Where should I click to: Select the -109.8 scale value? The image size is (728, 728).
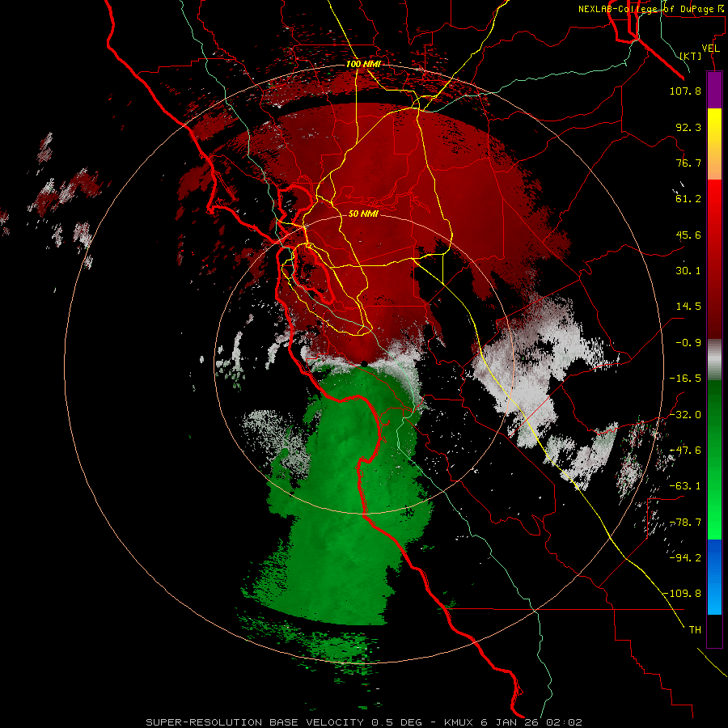pyautogui.click(x=683, y=594)
